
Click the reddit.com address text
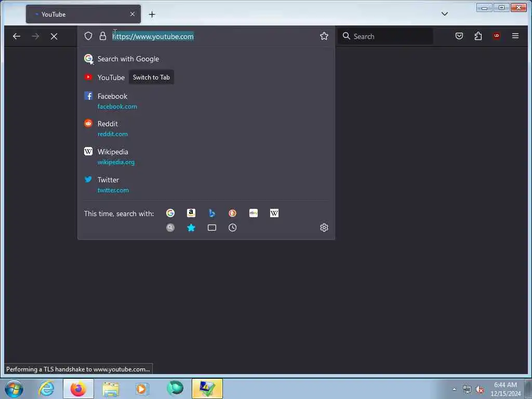113,134
